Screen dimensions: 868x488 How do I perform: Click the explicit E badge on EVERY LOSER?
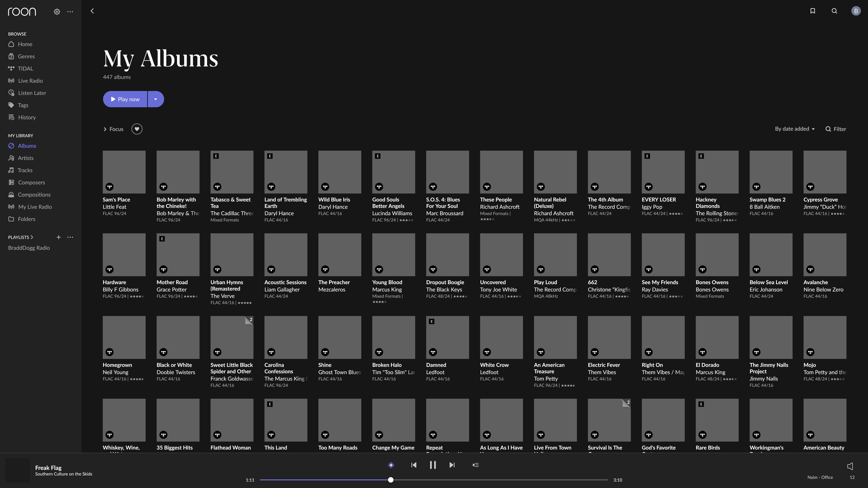pyautogui.click(x=647, y=156)
